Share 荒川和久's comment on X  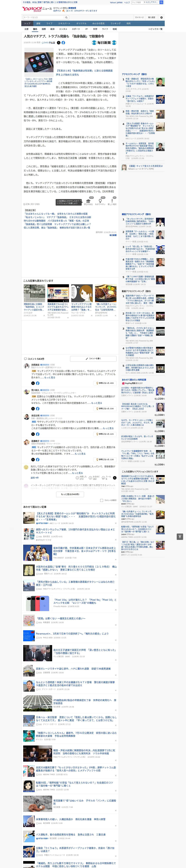point(33,409)
